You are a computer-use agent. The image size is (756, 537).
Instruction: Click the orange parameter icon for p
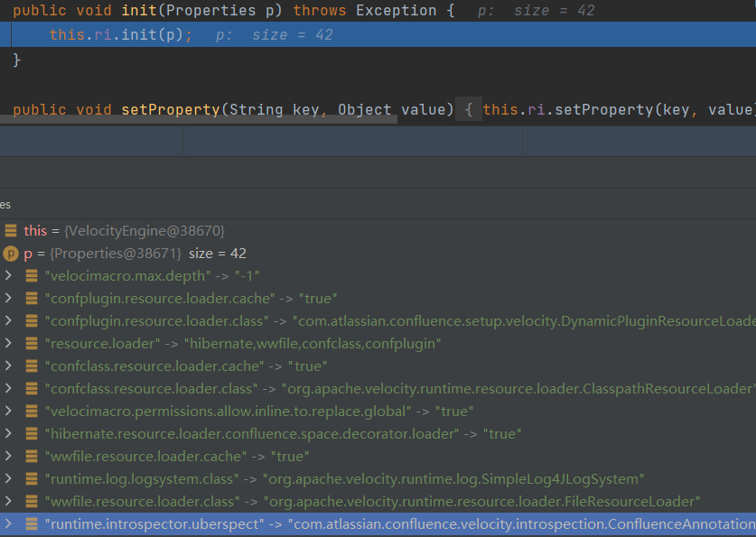10,254
